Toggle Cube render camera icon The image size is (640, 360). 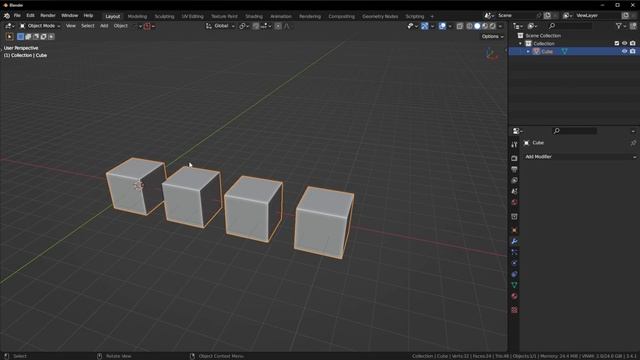pos(633,51)
